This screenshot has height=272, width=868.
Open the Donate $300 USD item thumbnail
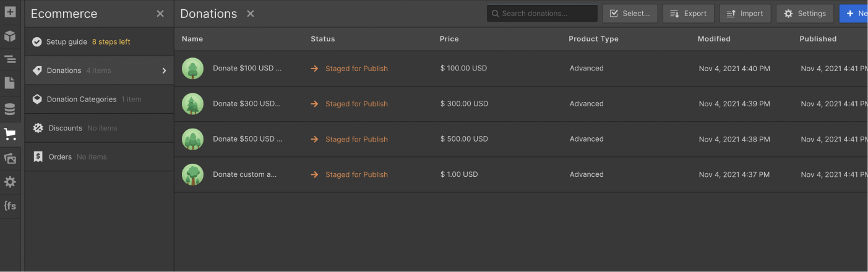pyautogui.click(x=193, y=104)
